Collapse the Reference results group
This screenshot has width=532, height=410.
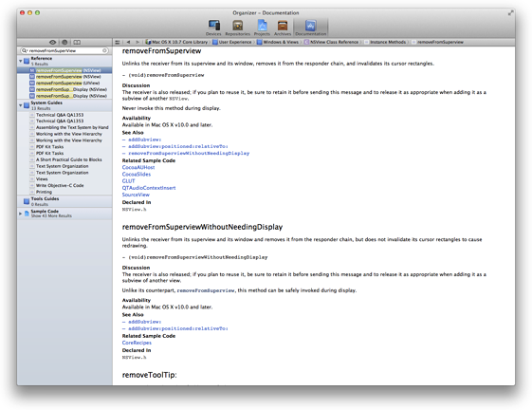(x=20, y=61)
